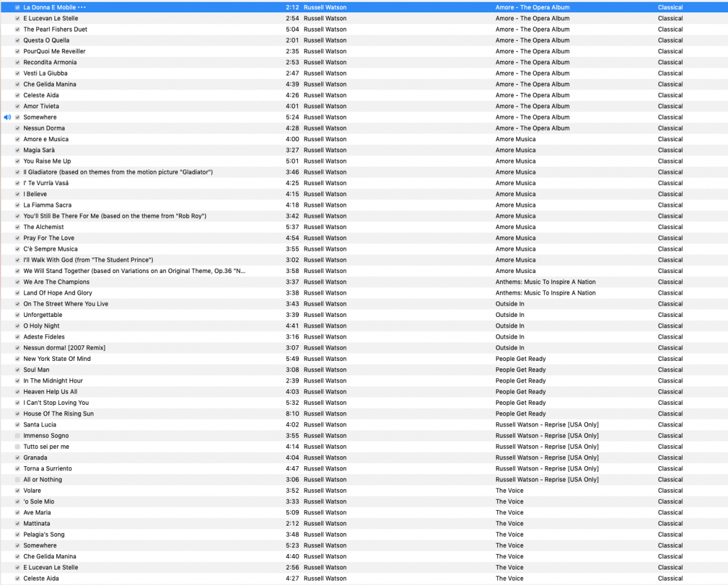Disable the Santa Lucia checkbox
The height and width of the screenshot is (585, 728).
pyautogui.click(x=17, y=425)
